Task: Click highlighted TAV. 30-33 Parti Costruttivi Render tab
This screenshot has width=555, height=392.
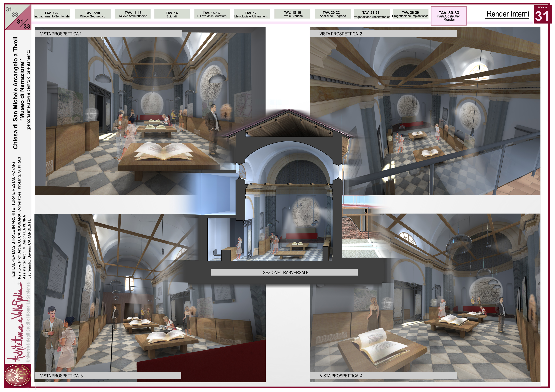Action: 449,16
